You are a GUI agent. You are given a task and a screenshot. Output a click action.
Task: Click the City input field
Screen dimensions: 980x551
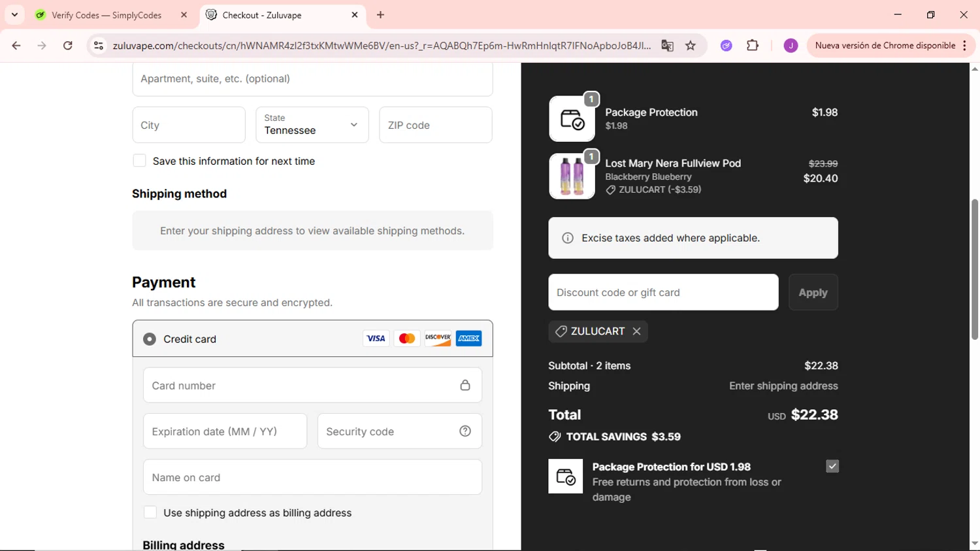[x=189, y=125]
